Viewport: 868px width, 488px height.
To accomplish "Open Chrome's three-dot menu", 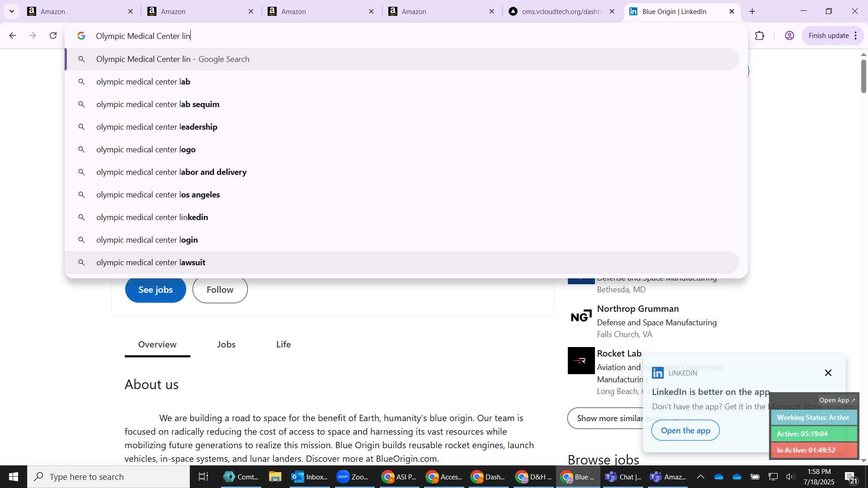I will 856,36.
